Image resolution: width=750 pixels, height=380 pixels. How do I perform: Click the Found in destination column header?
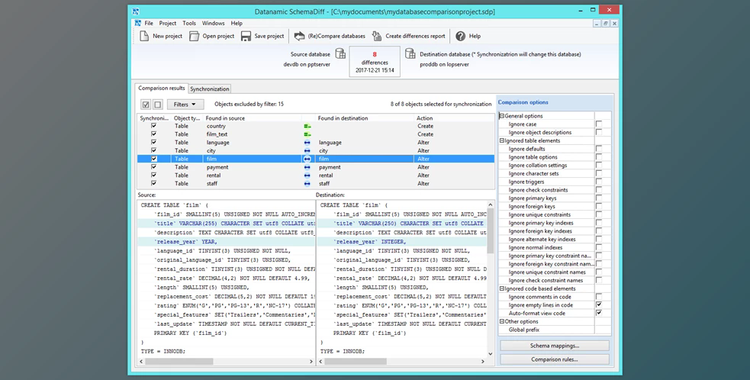coord(365,118)
